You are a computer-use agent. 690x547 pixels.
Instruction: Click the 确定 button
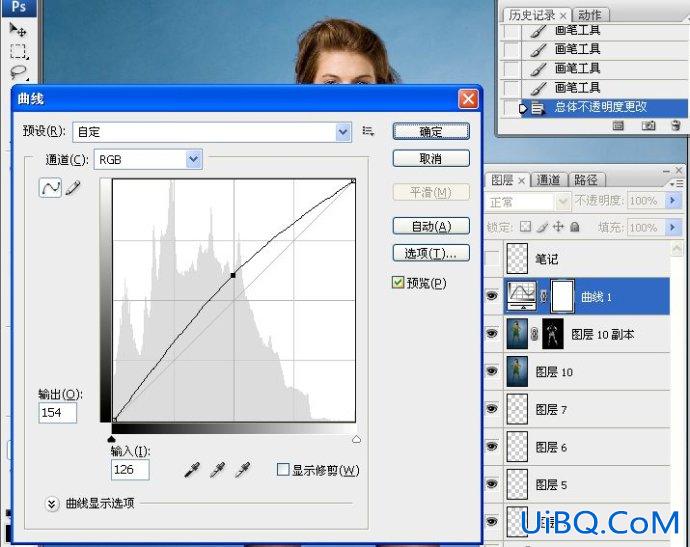(431, 131)
